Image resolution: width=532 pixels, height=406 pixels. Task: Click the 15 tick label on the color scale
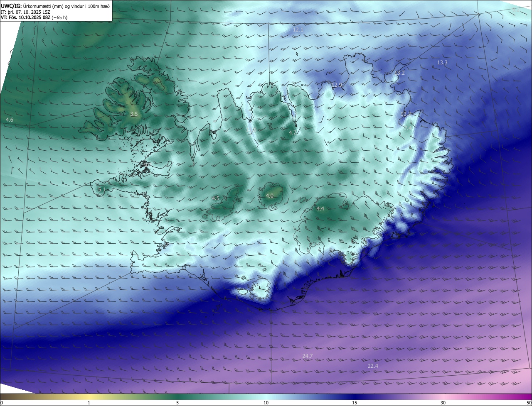pyautogui.click(x=355, y=403)
